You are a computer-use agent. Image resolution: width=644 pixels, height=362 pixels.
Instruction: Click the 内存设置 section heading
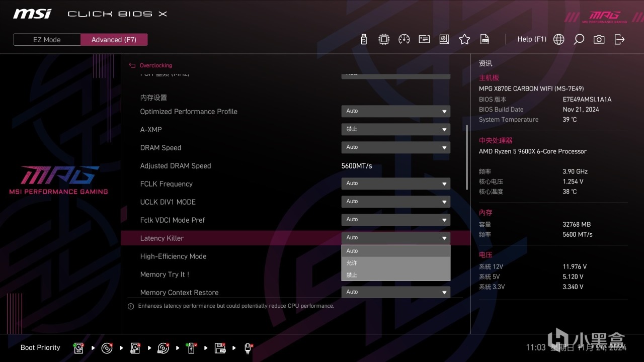[x=153, y=98]
